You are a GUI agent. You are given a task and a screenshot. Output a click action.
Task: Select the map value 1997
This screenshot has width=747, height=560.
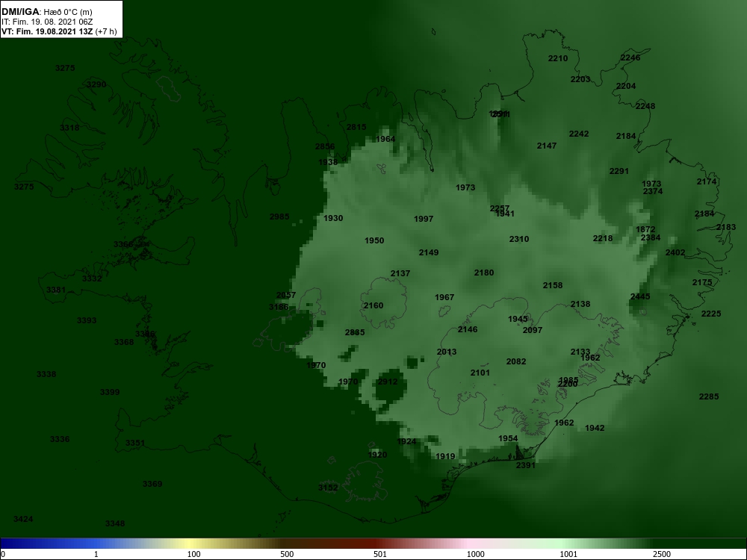[x=424, y=219]
